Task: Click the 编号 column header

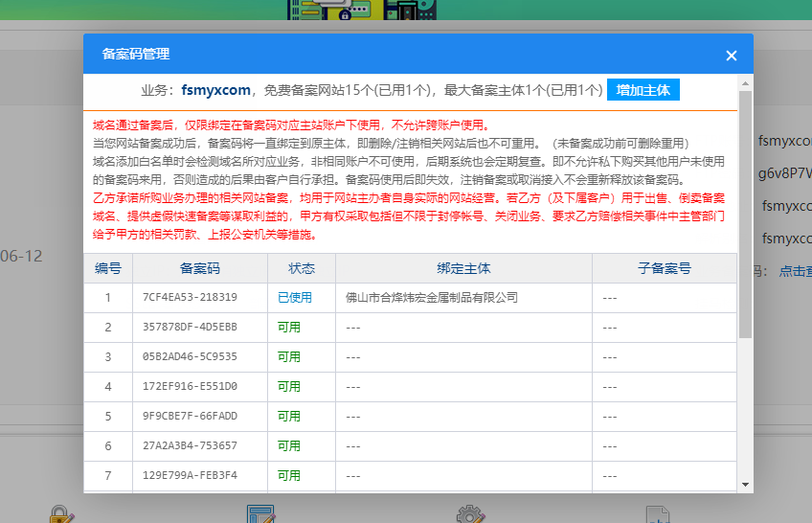Action: 107,268
